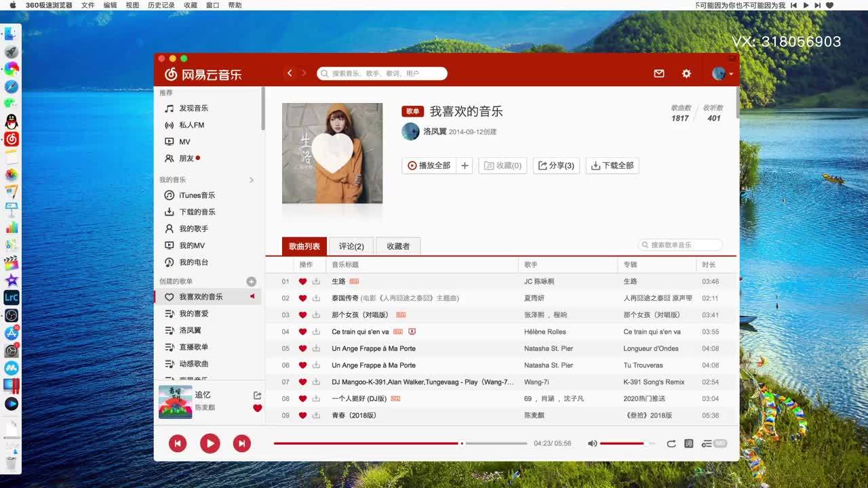The height and width of the screenshot is (488, 868).
Task: Click the 下载全部 button
Action: (612, 165)
